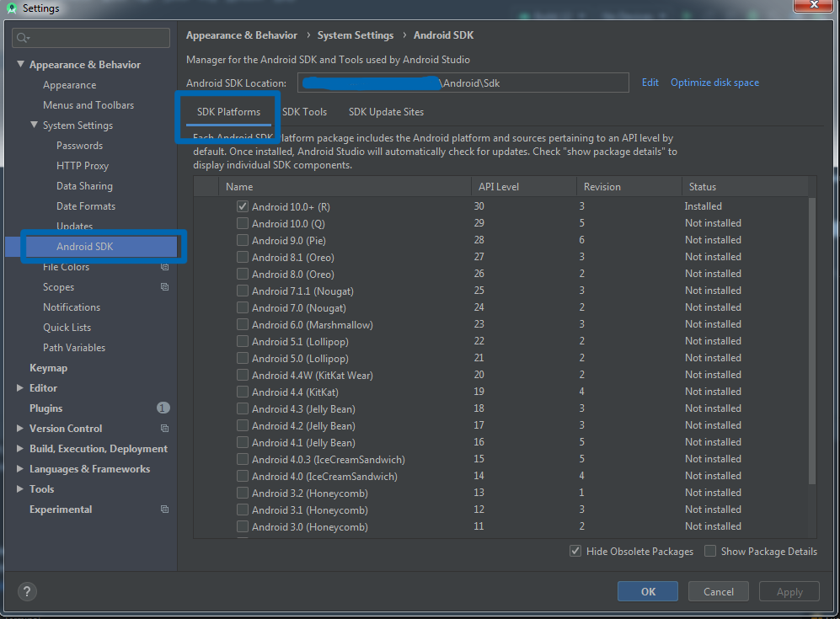The image size is (840, 619).
Task: Click the Android Studio icon in title bar
Action: coord(11,8)
